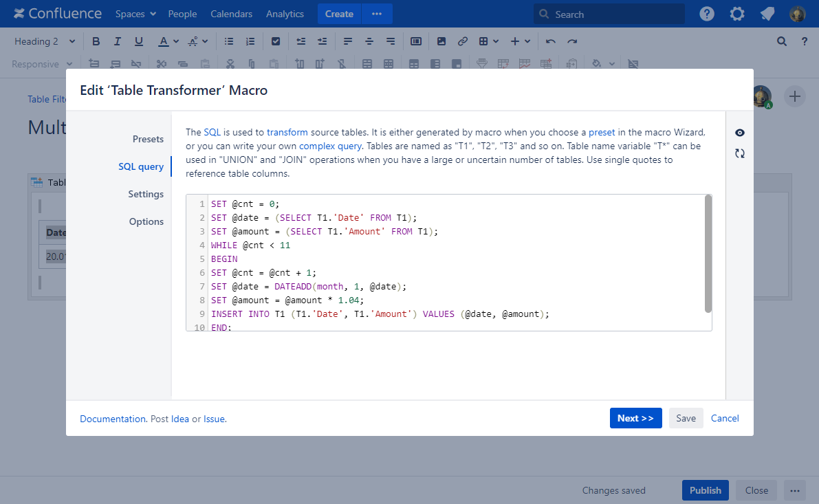Redo the last edit
The image size is (819, 504).
572,41
